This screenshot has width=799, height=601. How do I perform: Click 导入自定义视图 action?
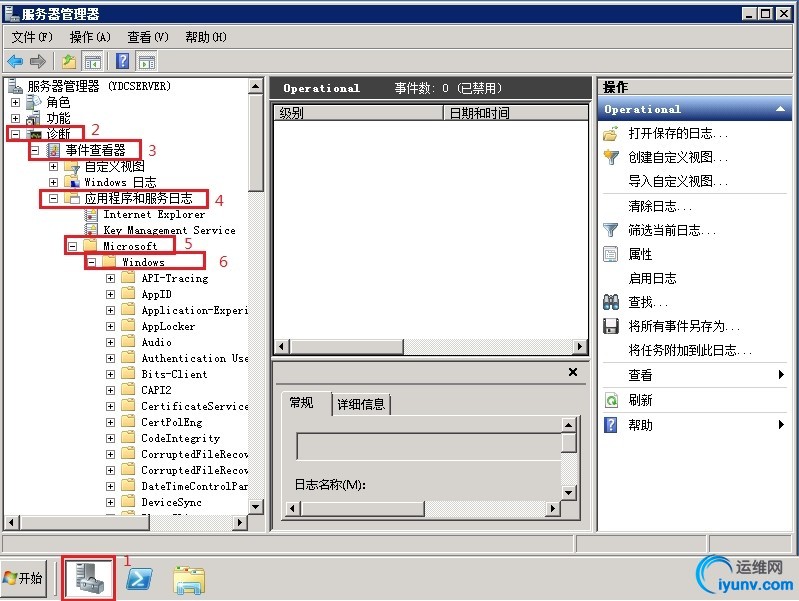tap(678, 181)
